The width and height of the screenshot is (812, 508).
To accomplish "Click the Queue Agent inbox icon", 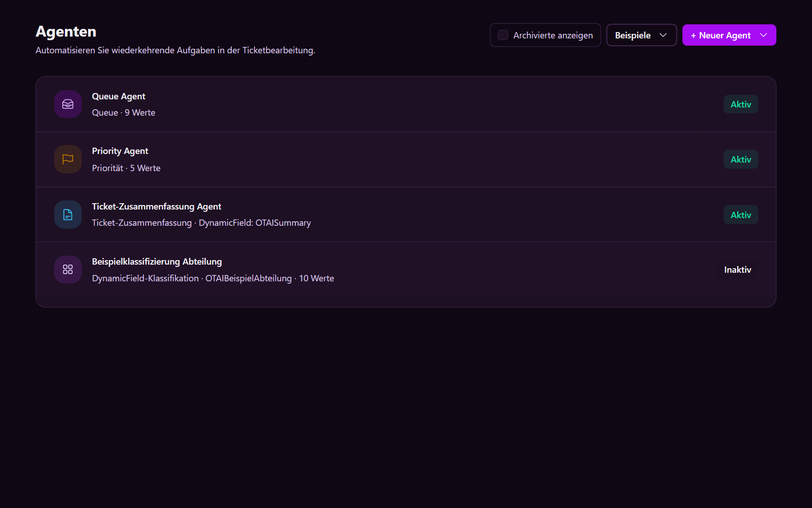I will 68,104.
